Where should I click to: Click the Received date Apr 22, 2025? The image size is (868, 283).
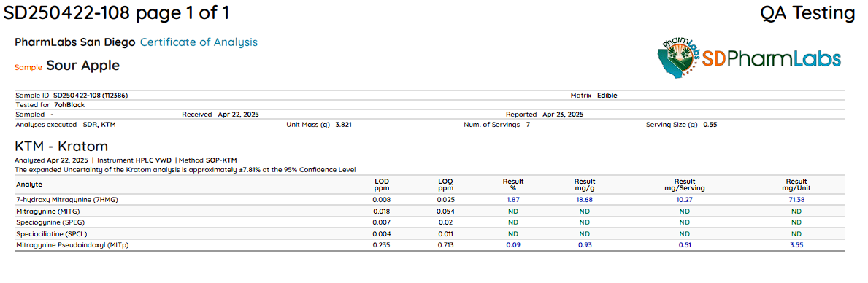(x=238, y=115)
